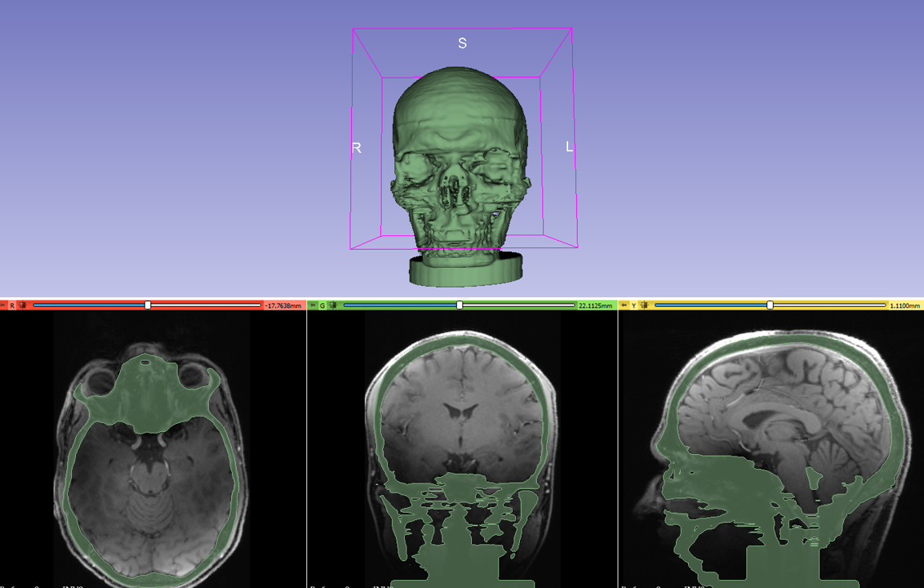Screen dimensions: 924x588
Task: Click the Y view label in yellow bar
Action: (x=633, y=305)
